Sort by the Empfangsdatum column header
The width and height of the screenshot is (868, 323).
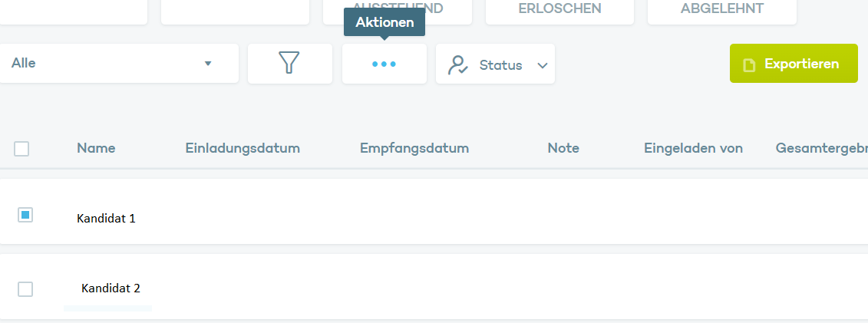414,148
